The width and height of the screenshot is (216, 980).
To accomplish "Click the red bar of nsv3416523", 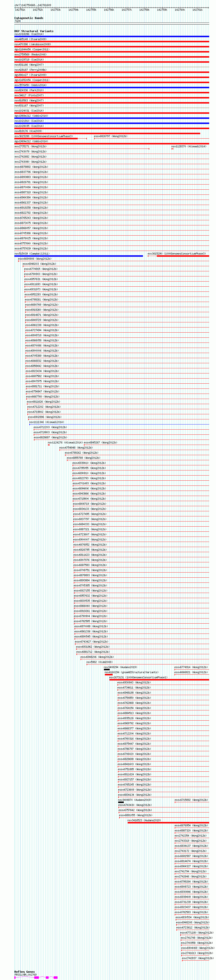I will (168, 823).
